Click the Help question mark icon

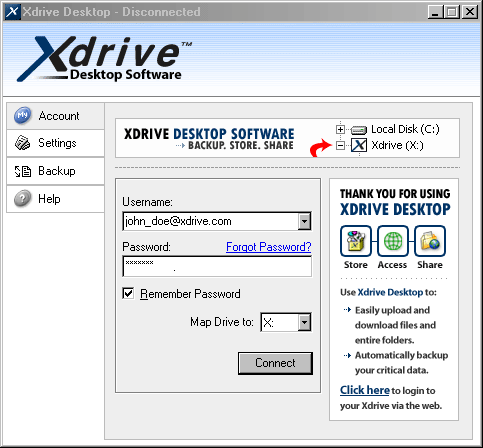pos(22,199)
